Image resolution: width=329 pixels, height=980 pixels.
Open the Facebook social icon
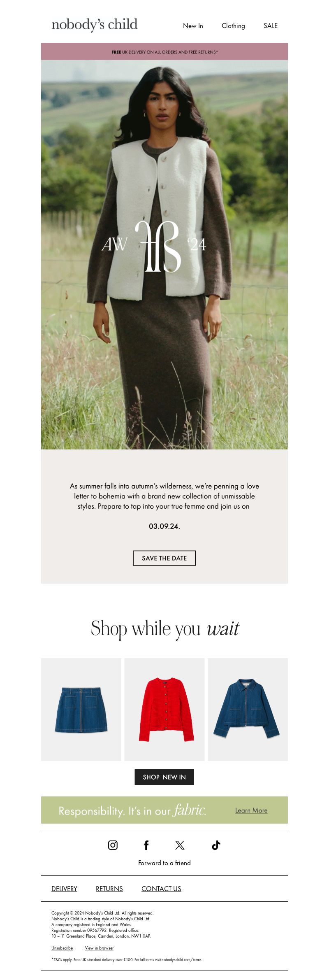(146, 845)
